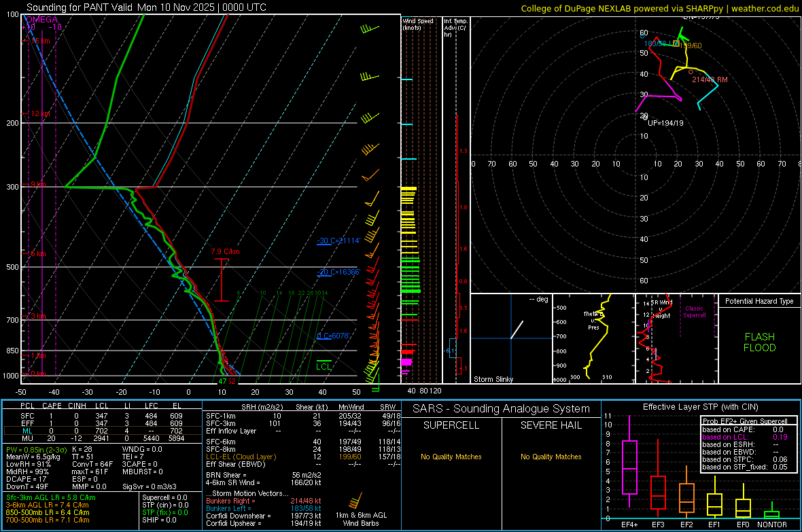Click the SFC-1km SRH row label

(220, 416)
